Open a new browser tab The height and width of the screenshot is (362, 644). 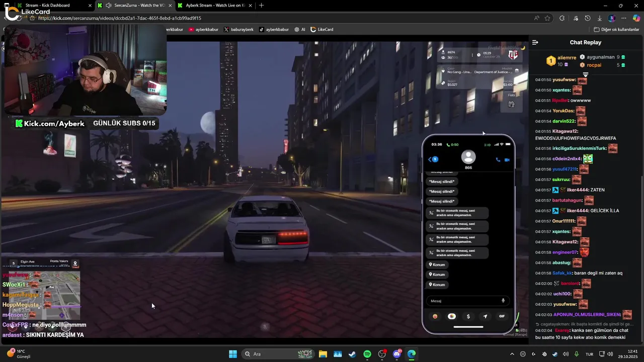[x=261, y=5]
